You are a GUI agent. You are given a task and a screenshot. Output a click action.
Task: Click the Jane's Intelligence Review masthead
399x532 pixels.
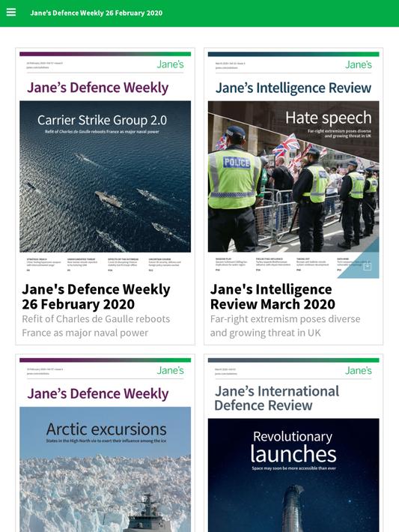pyautogui.click(x=293, y=88)
